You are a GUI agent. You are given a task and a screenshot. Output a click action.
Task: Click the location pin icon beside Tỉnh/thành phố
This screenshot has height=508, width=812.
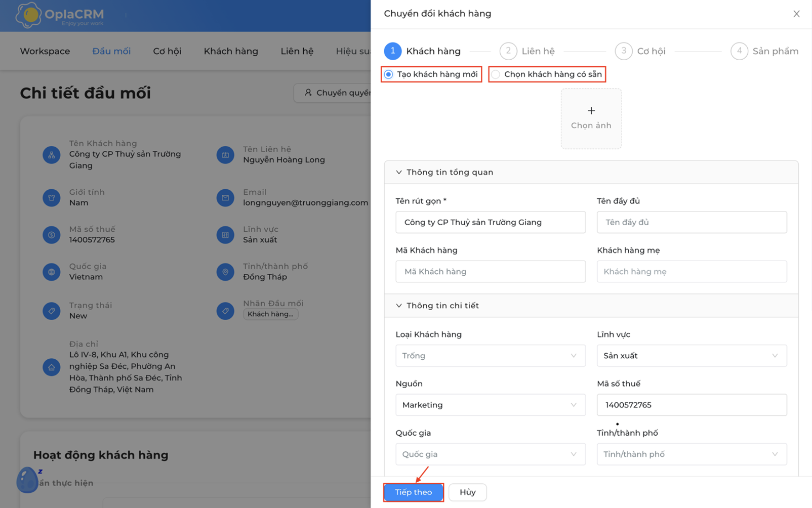pos(225,272)
